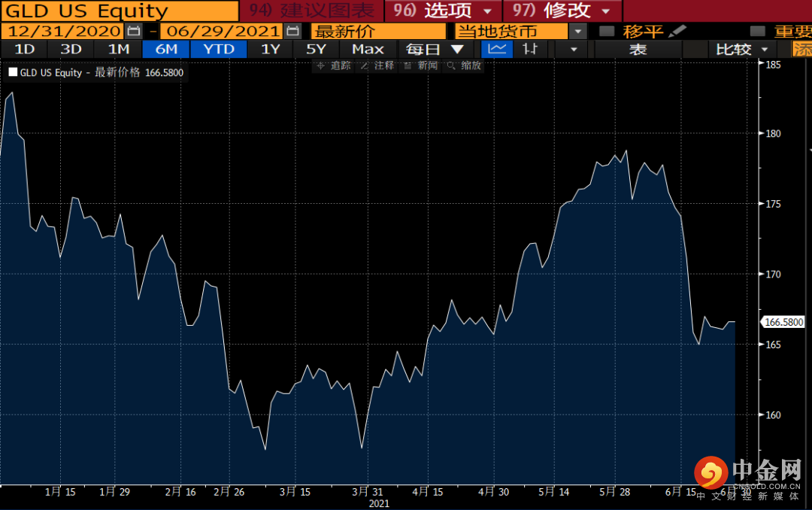Click the 1月 15 date axis label
The image size is (812, 510).
(x=60, y=492)
